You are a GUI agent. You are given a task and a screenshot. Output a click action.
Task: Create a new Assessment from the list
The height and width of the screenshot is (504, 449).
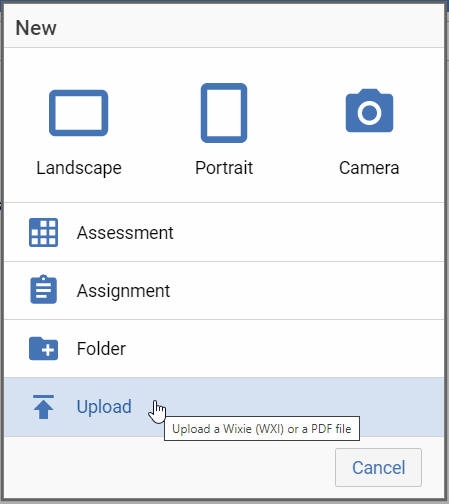coord(224,232)
